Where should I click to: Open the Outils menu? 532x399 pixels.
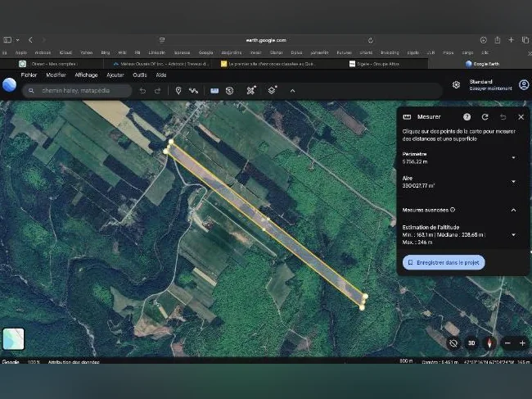(140, 75)
